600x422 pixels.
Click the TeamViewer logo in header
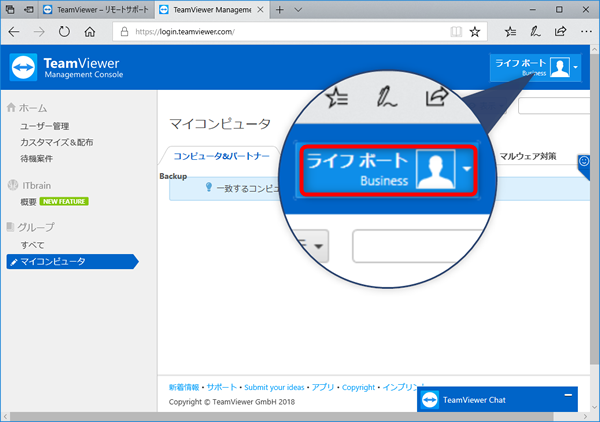tap(23, 67)
